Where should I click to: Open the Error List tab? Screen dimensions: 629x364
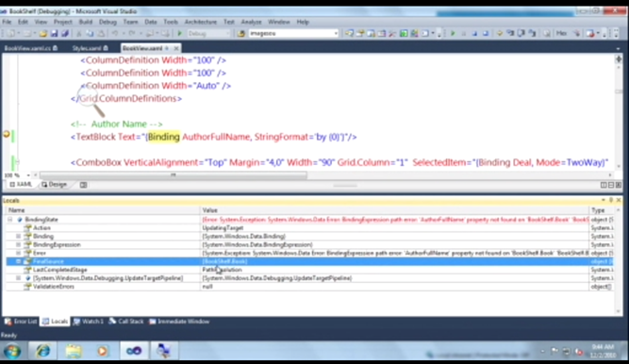click(x=21, y=322)
